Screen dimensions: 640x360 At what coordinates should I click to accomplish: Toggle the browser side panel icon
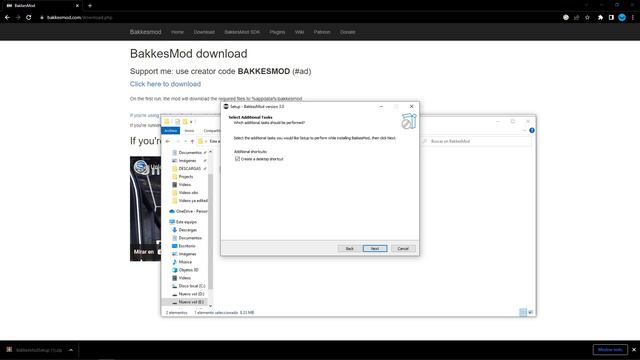click(x=611, y=18)
